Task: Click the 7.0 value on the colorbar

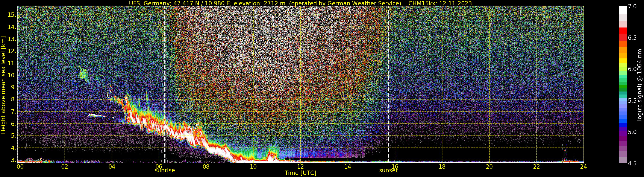Action: click(632, 6)
